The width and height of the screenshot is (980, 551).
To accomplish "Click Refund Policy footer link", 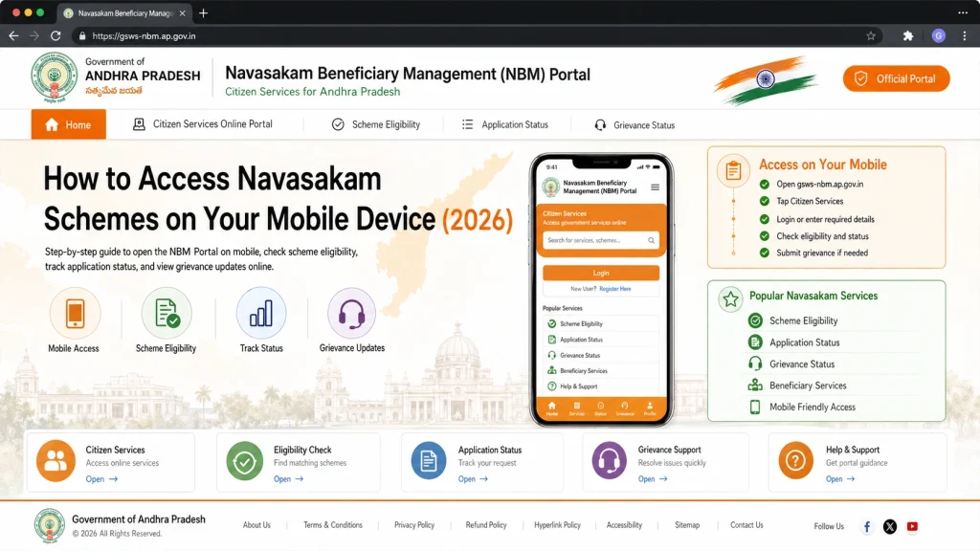I will pos(486,525).
